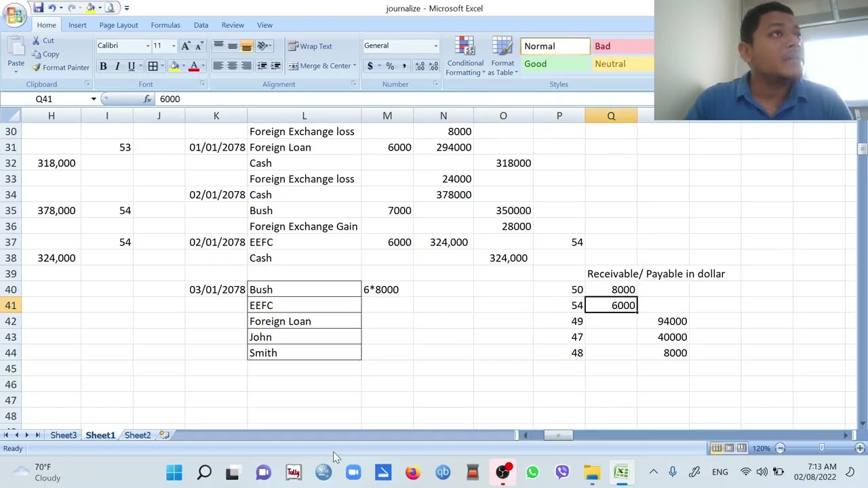Switch to Normal view in status bar
The height and width of the screenshot is (488, 868).
pos(717,448)
